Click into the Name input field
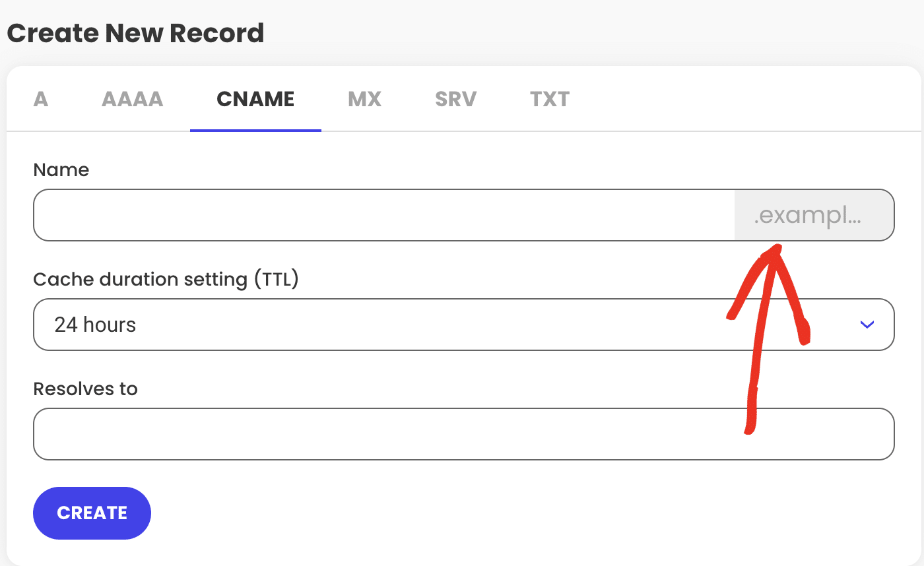 click(383, 215)
